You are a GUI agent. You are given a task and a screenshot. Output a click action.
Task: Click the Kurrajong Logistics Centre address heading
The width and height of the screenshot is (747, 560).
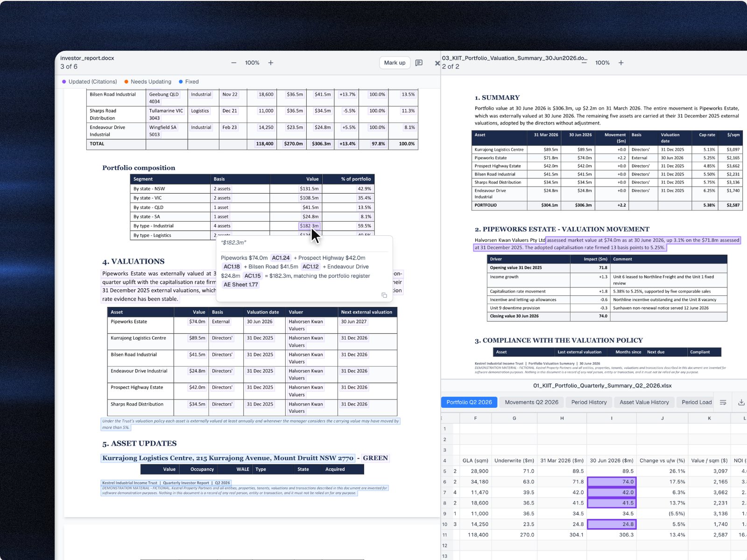click(228, 458)
